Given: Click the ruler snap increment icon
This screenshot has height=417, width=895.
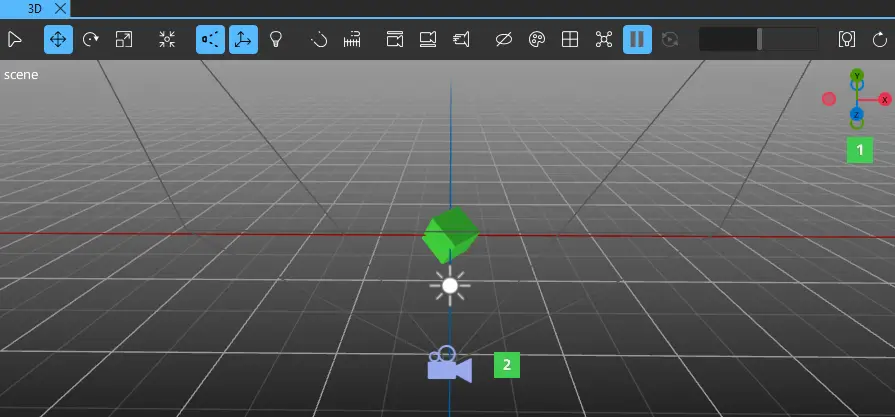Looking at the screenshot, I should point(351,40).
